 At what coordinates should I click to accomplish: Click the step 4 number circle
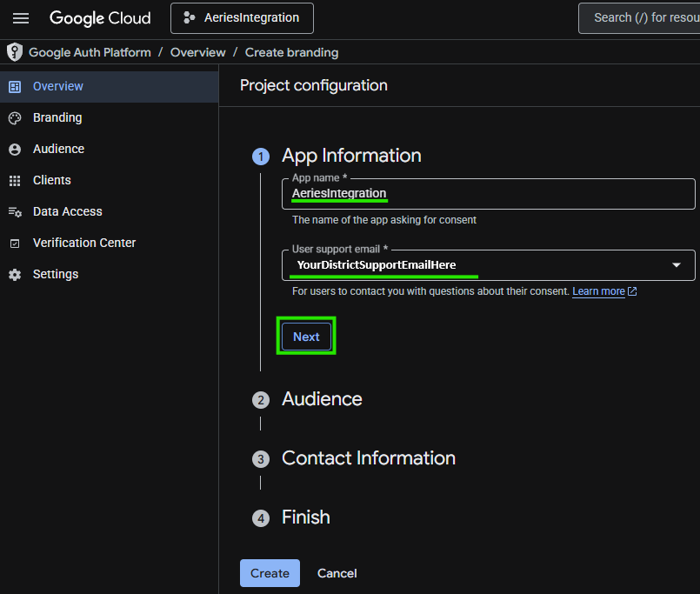click(261, 518)
